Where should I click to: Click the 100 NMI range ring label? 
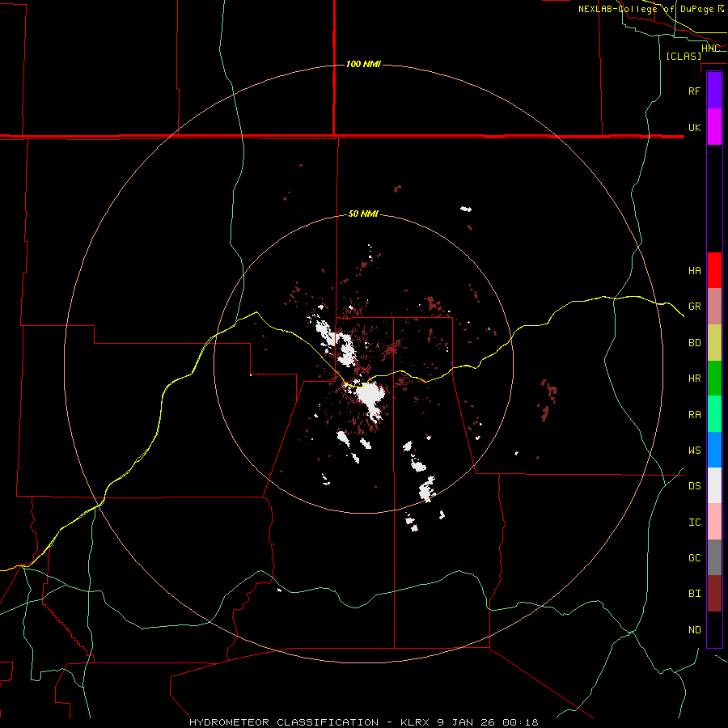363,64
